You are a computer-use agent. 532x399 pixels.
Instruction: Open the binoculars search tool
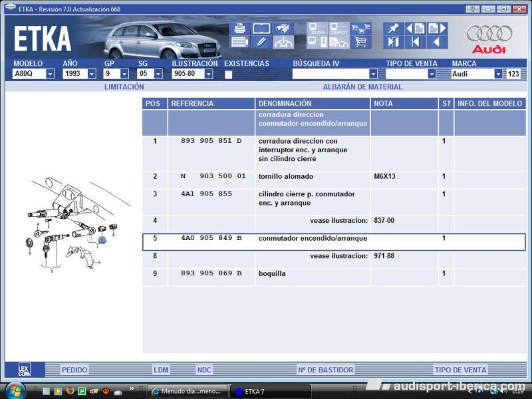click(283, 29)
